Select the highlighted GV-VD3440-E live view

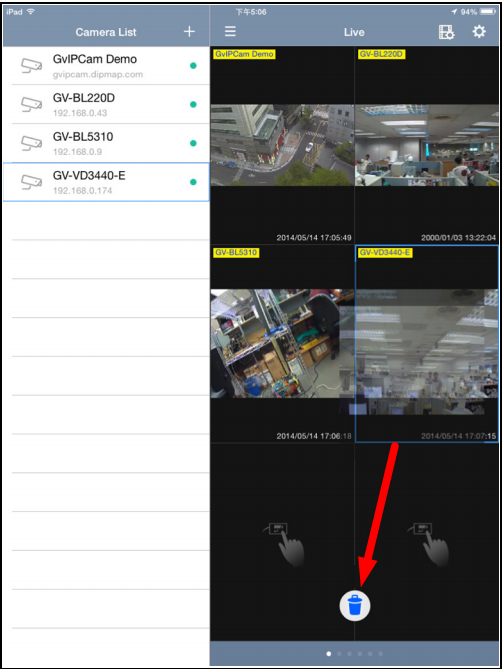coord(427,344)
